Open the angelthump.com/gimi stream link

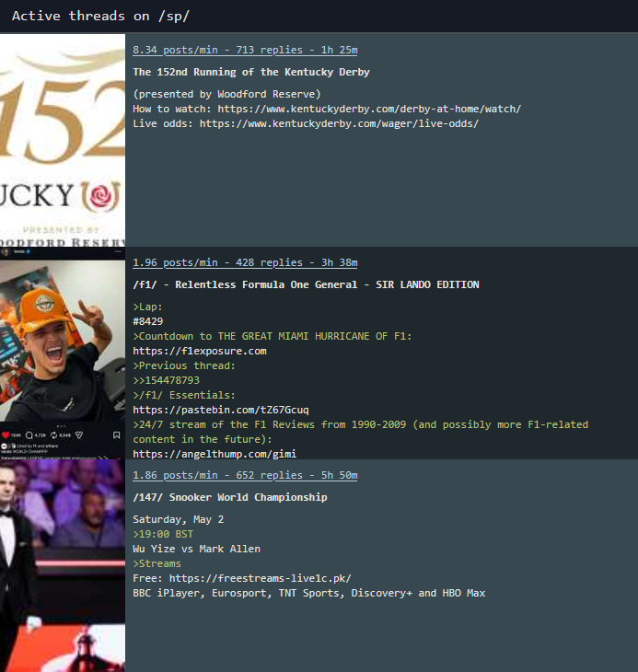coord(215,454)
